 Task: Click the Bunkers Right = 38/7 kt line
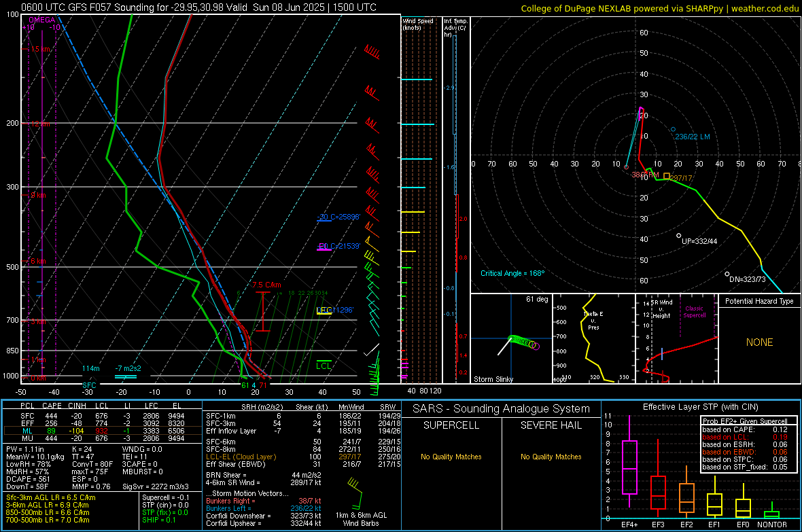tap(263, 501)
